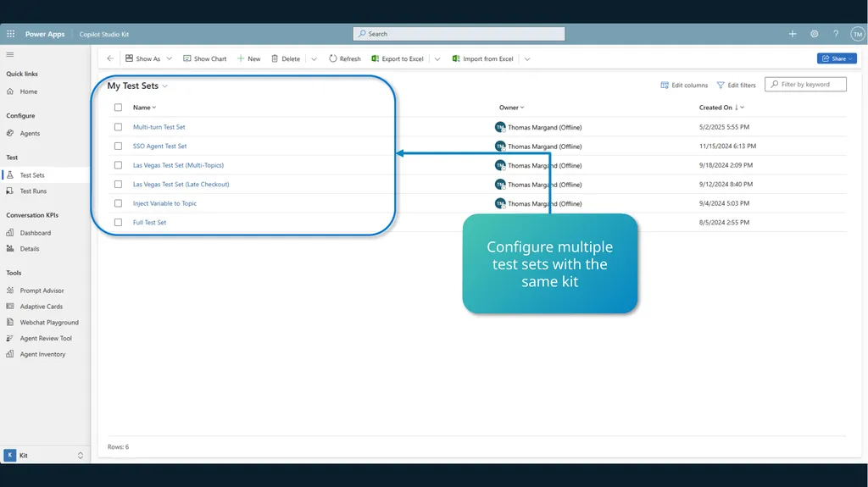Click the 8/5/2024 2:55 PM created date
Viewport: 868px width, 487px height.
pos(724,223)
